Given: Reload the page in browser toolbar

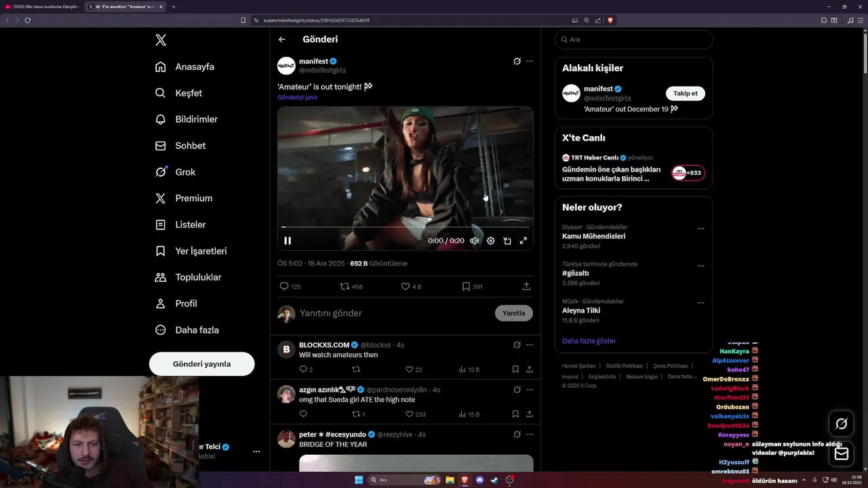Looking at the screenshot, I should pos(28,20).
